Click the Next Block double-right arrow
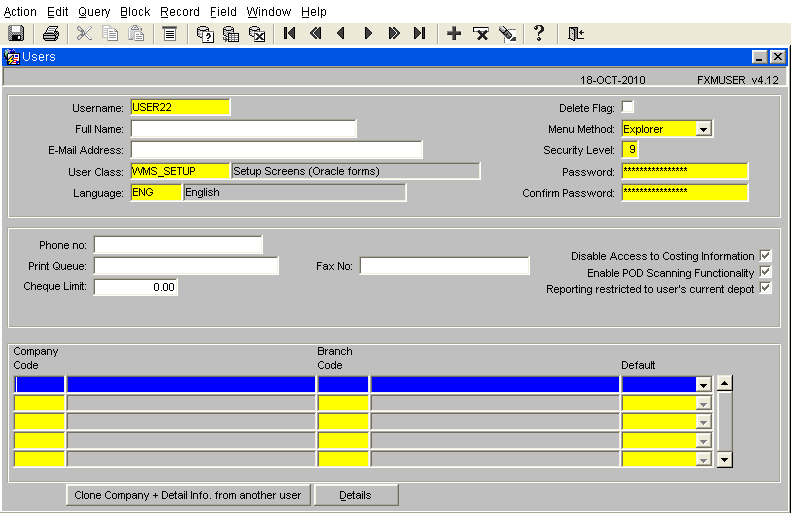 pyautogui.click(x=394, y=34)
